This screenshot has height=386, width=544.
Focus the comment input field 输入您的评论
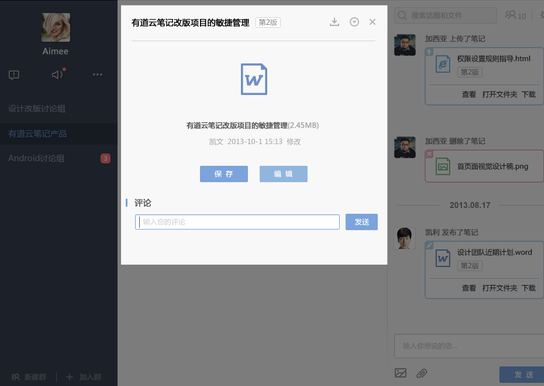point(237,222)
